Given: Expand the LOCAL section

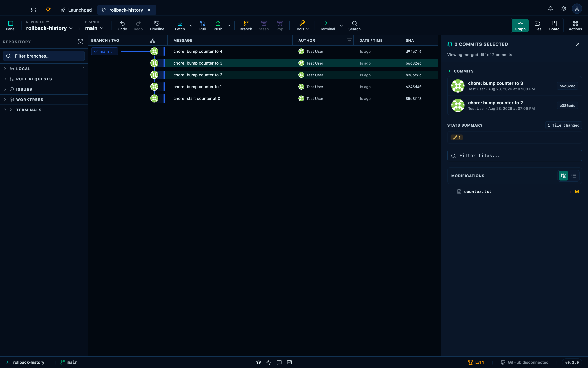Looking at the screenshot, I should click(44, 69).
